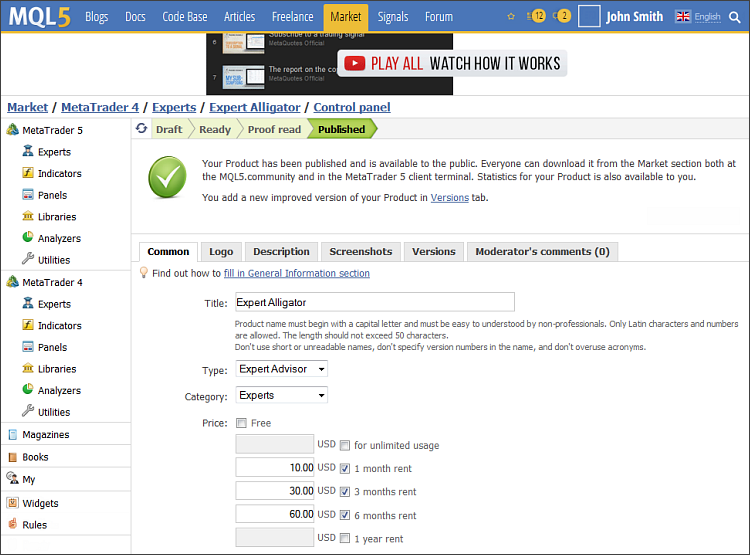The width and height of the screenshot is (750, 555).
Task: Click the John Smith avatar picture
Action: [589, 16]
